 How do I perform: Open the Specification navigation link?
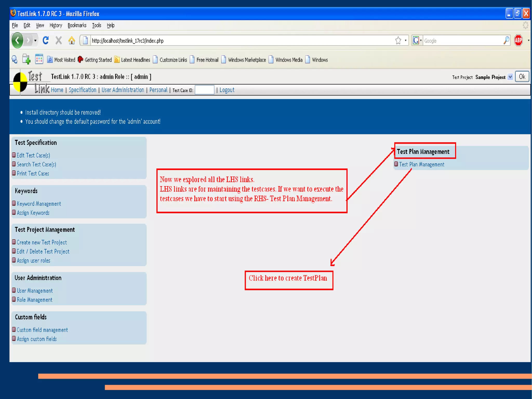coord(82,90)
